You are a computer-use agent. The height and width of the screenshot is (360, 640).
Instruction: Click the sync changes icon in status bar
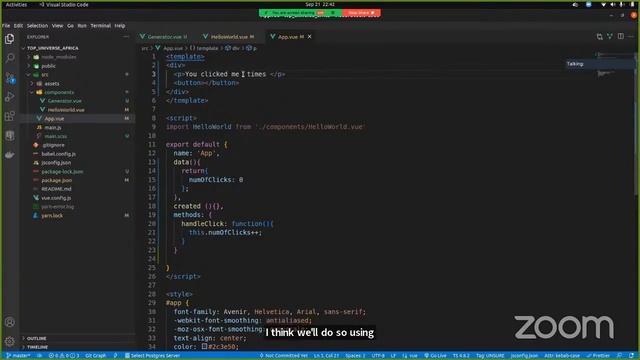tap(40, 356)
